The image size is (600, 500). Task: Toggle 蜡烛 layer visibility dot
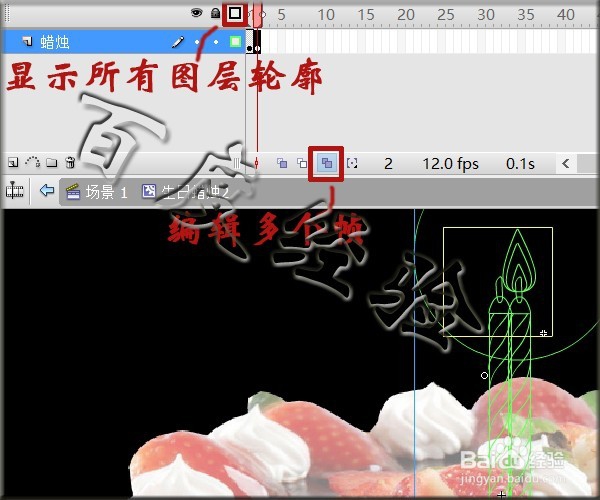click(197, 42)
